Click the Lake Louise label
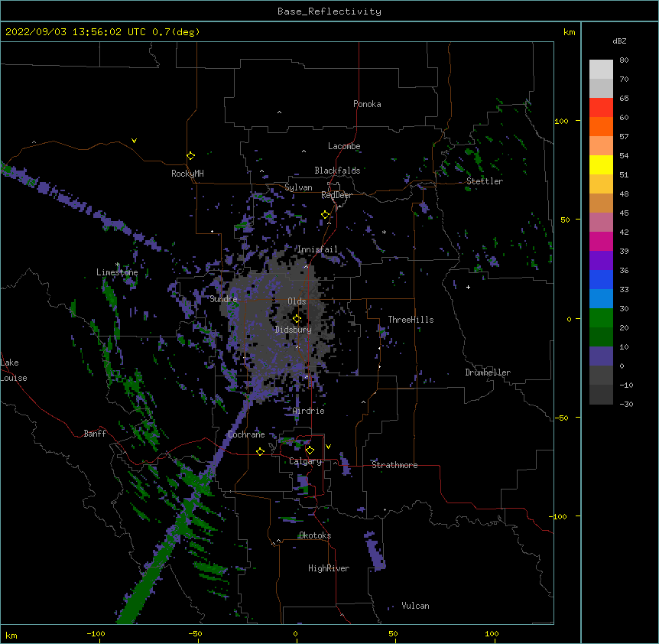 (14, 370)
